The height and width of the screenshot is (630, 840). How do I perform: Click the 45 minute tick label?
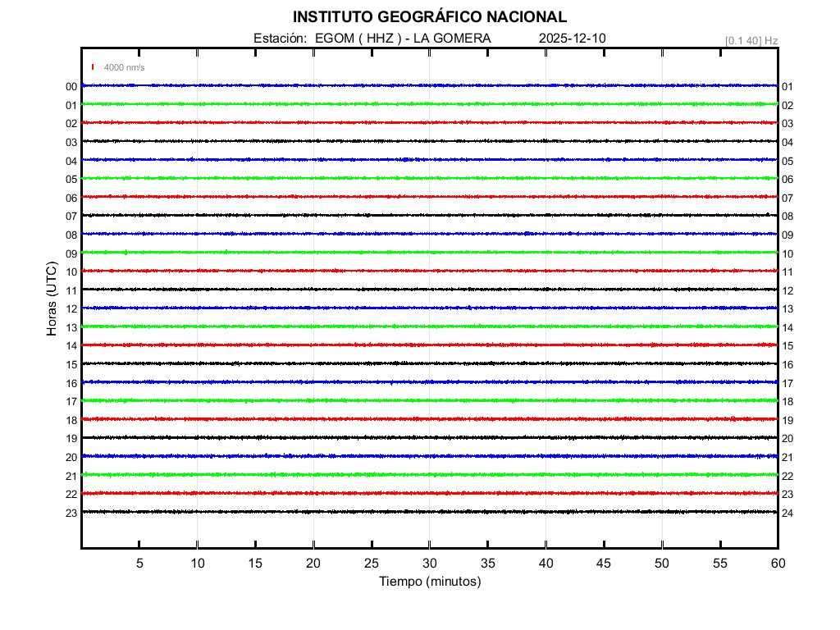pos(603,564)
